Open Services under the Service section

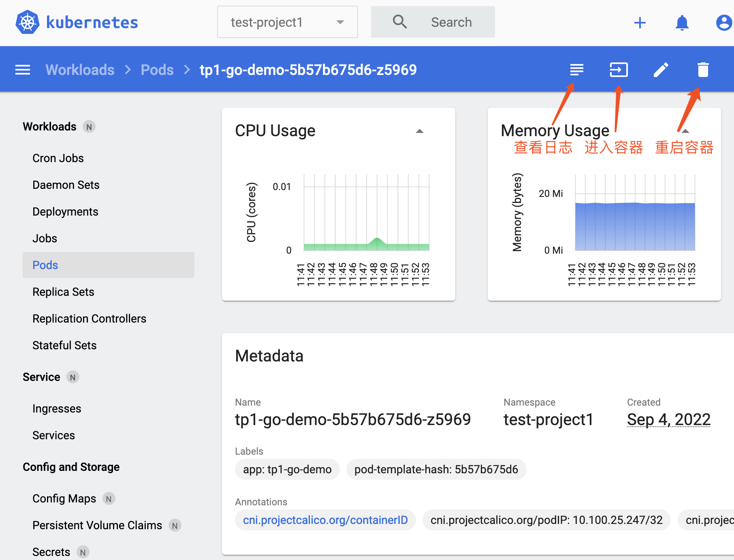(53, 435)
